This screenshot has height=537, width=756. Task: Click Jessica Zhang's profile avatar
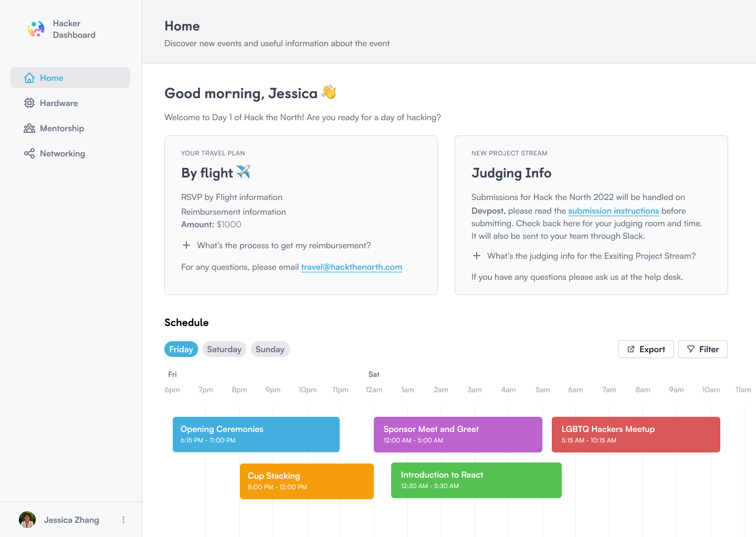tap(27, 520)
